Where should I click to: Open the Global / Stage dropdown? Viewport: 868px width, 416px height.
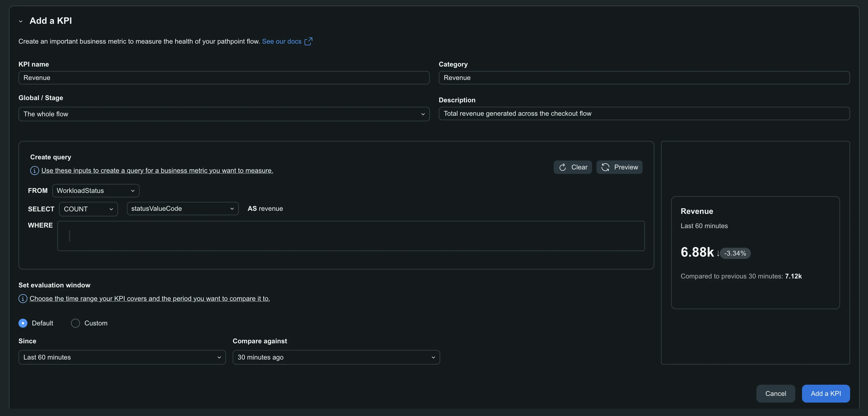[224, 114]
